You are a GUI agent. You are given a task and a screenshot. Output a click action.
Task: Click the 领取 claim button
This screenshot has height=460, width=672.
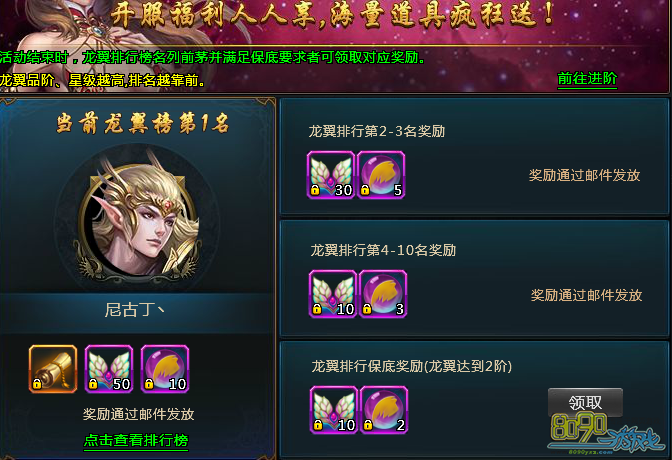pos(585,403)
